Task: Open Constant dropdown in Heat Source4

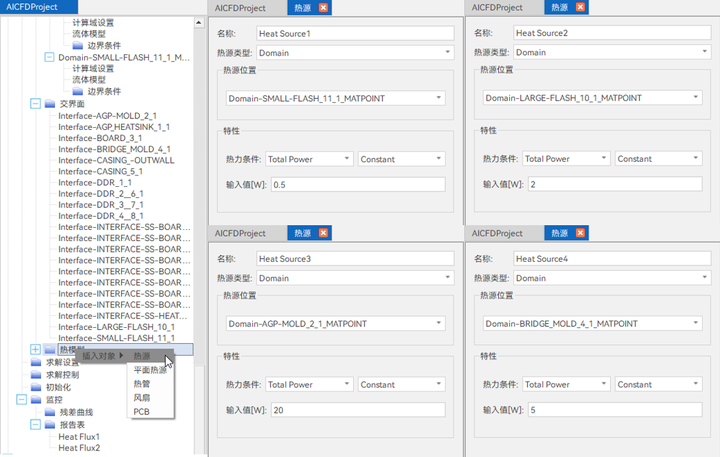Action: point(658,384)
